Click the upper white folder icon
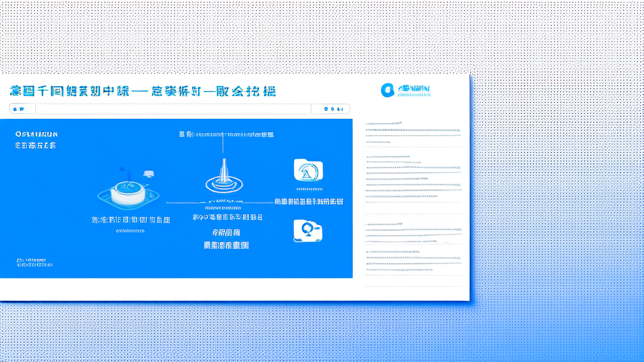Image resolution: width=644 pixels, height=362 pixels. (308, 170)
